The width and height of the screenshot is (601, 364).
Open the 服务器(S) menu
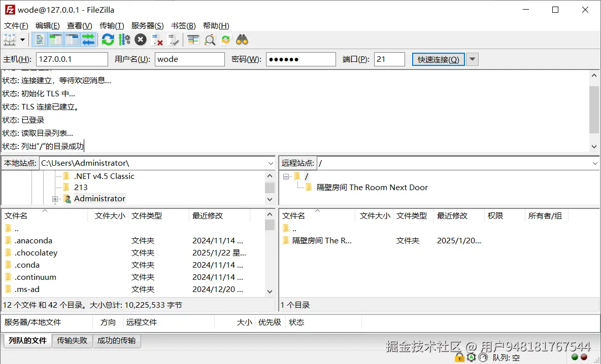point(147,26)
